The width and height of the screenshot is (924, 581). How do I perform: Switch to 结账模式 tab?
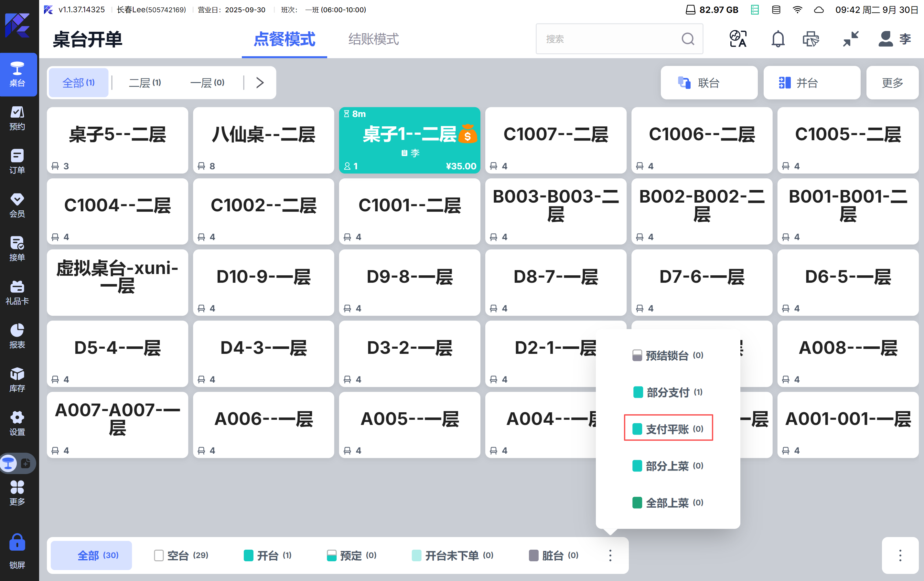(373, 39)
